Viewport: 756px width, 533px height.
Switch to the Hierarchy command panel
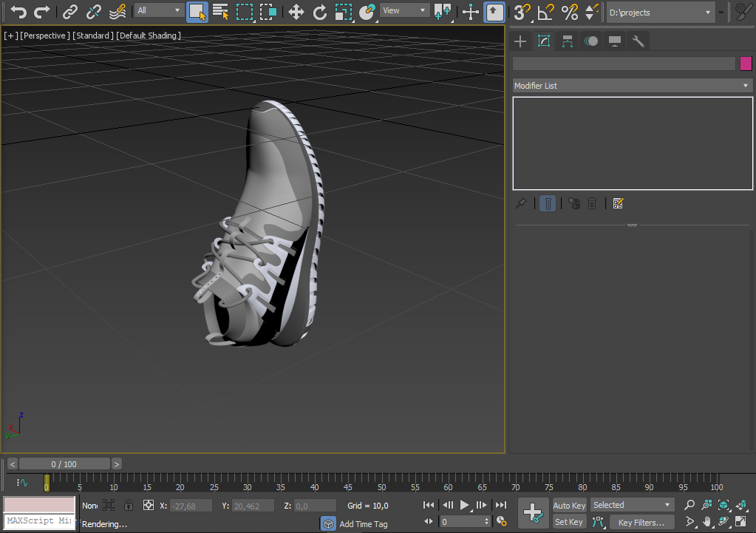568,41
